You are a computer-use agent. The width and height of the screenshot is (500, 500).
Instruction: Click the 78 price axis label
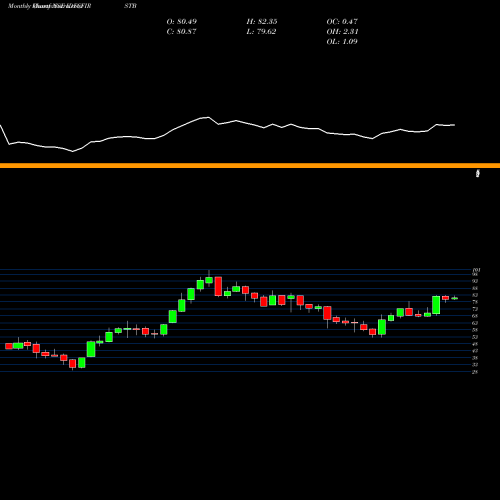tap(475, 302)
